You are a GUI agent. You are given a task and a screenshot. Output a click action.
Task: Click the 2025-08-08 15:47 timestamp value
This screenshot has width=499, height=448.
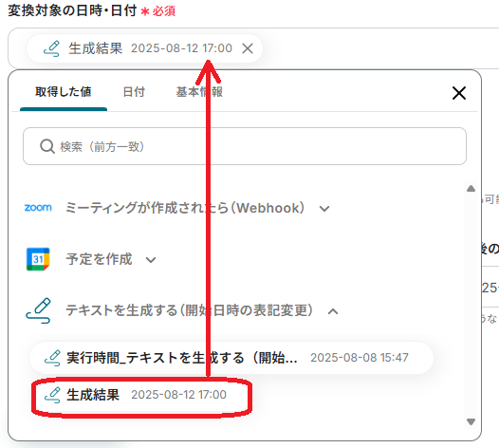[360, 358]
